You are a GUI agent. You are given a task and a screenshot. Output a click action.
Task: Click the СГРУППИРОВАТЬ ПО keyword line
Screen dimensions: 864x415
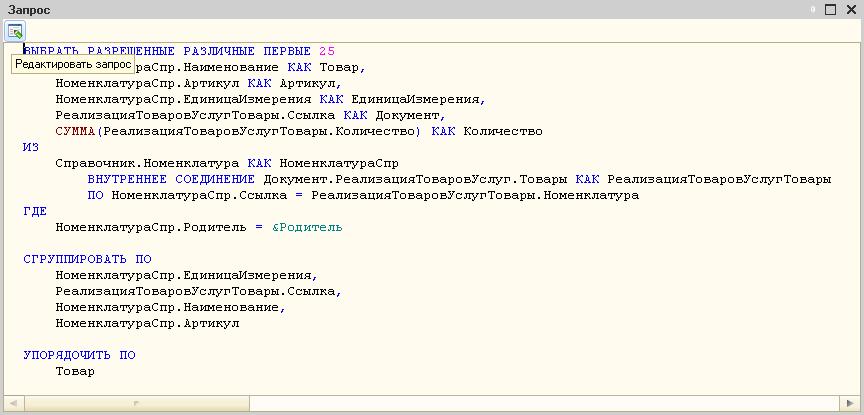pos(87,259)
